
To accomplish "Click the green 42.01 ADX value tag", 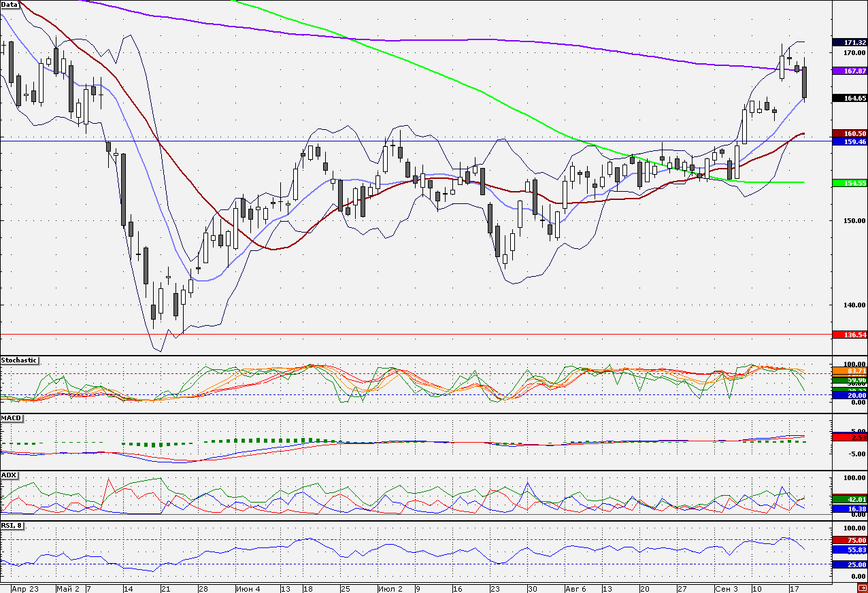I will pos(850,500).
